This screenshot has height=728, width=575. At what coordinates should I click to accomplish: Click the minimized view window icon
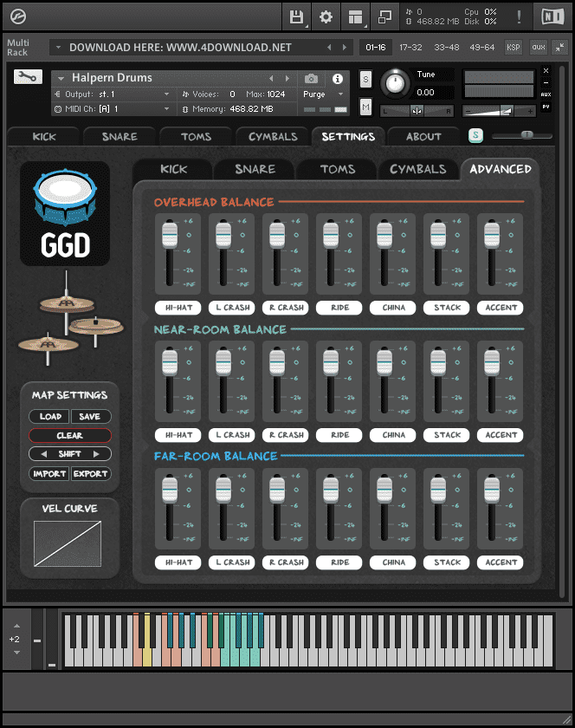(384, 17)
